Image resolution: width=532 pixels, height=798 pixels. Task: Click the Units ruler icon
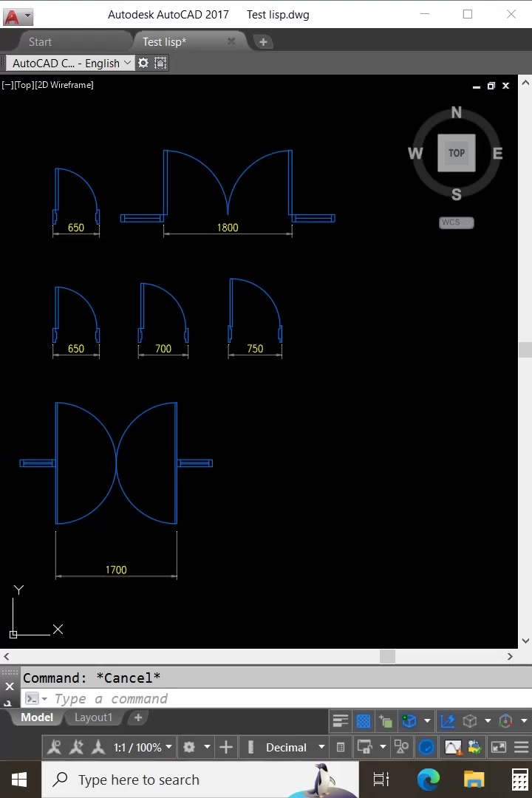click(x=250, y=747)
